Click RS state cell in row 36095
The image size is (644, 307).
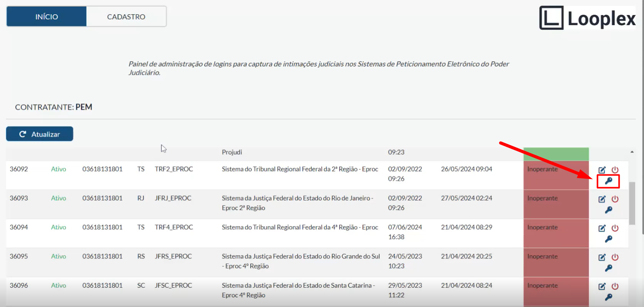pos(141,256)
